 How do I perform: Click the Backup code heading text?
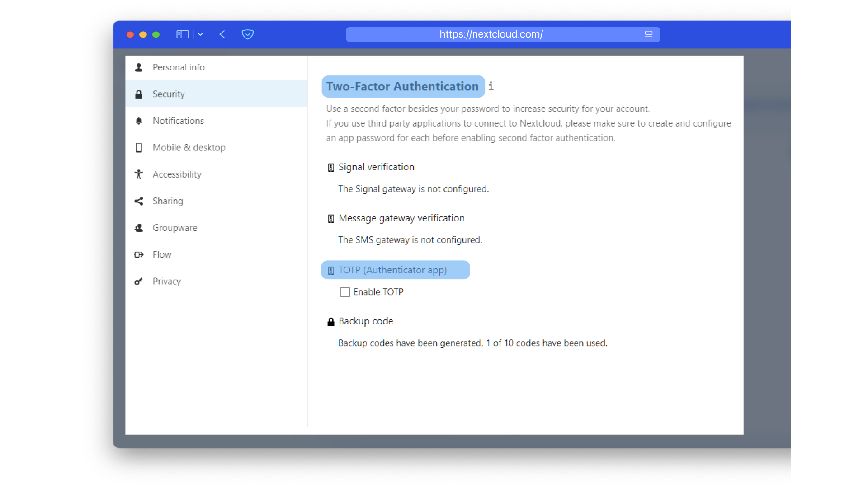[x=366, y=321]
